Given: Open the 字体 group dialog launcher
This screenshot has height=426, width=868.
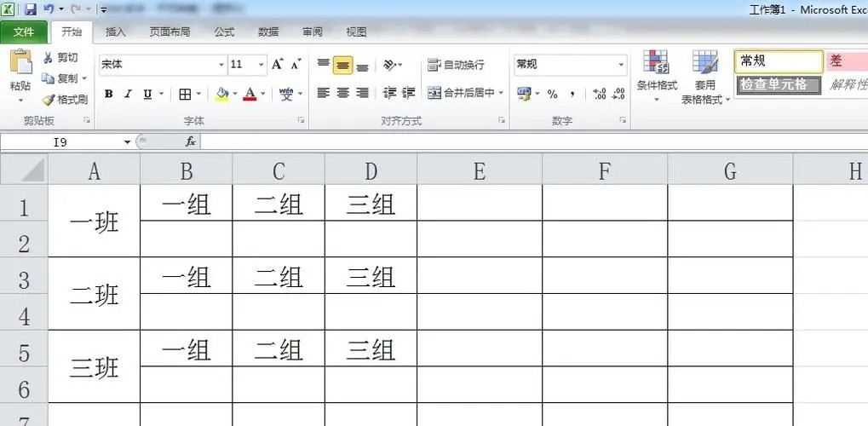Looking at the screenshot, I should coord(302,119).
